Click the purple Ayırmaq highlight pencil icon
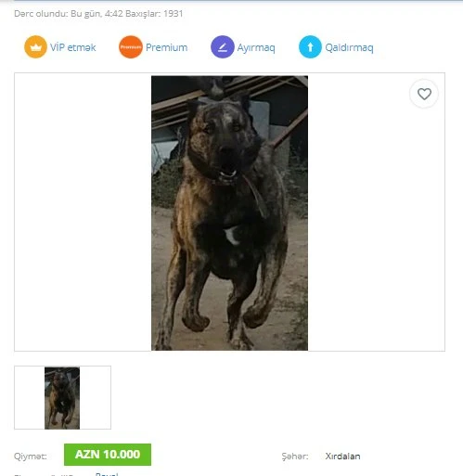Screen dimensions: 463x476 click(223, 47)
